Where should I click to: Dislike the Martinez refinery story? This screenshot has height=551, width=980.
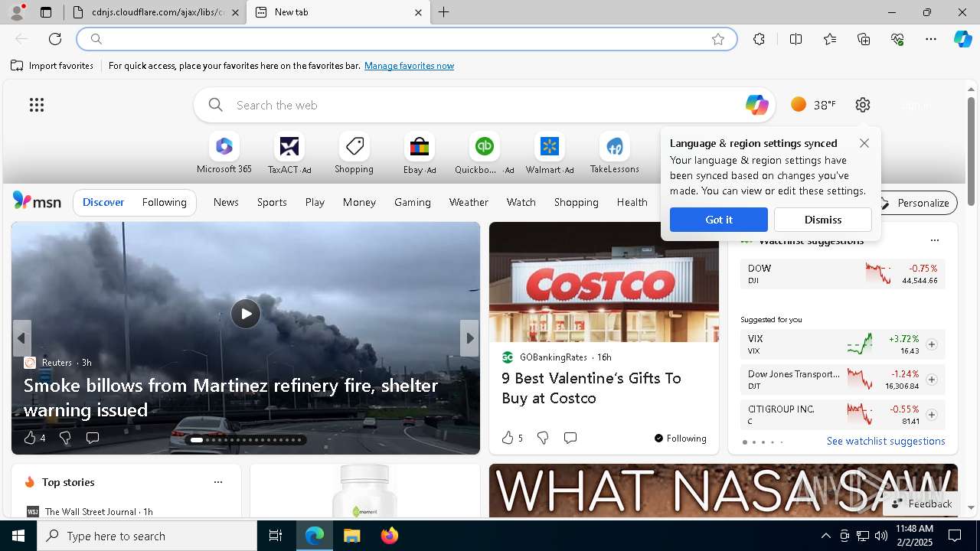point(65,438)
